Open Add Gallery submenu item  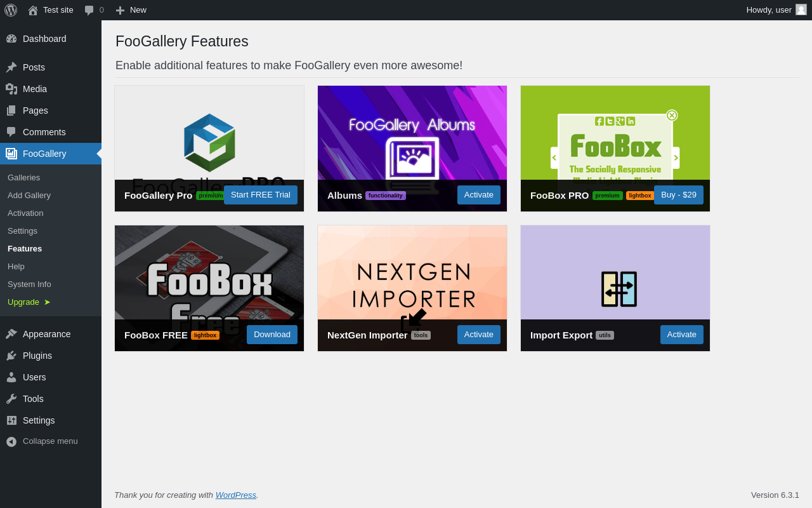point(29,195)
